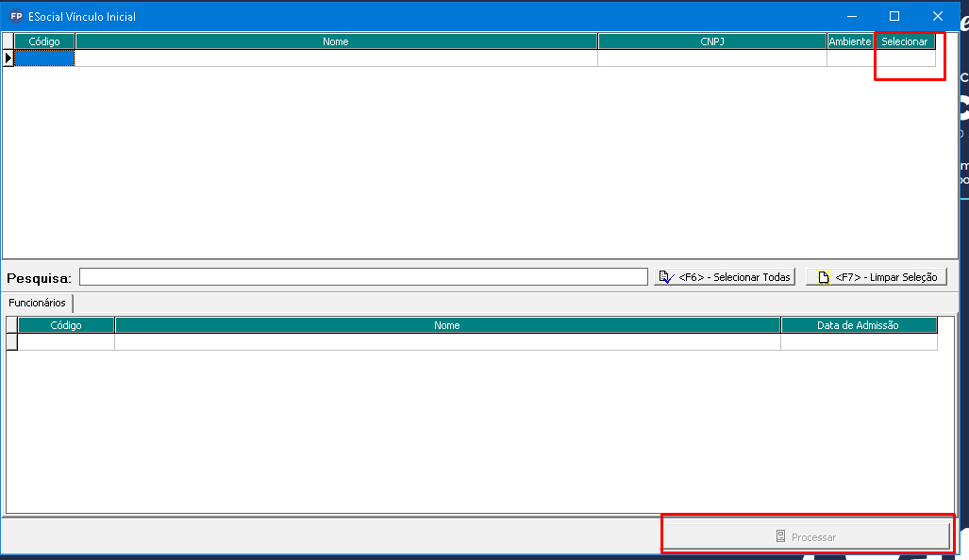The width and height of the screenshot is (969, 560).
Task: Select the highlighted Código cell in company grid
Action: (x=44, y=58)
